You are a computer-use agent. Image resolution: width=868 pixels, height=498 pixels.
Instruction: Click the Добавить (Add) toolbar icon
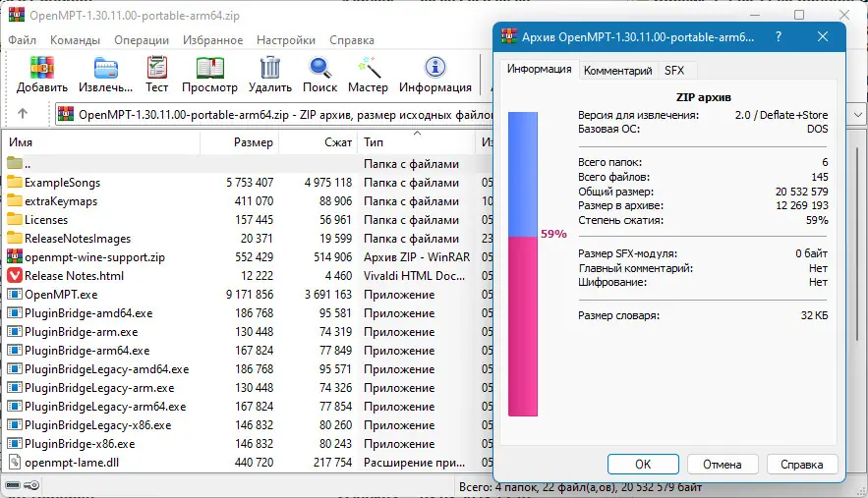point(42,68)
